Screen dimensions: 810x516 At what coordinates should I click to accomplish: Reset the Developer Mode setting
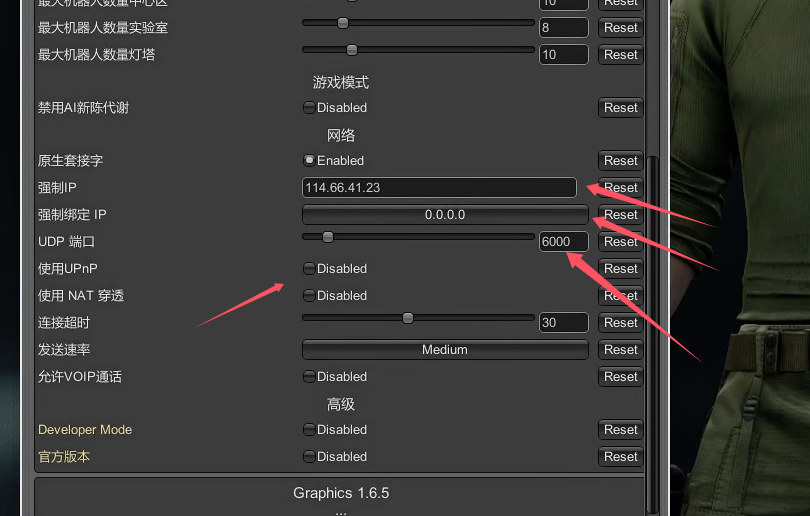click(x=620, y=430)
